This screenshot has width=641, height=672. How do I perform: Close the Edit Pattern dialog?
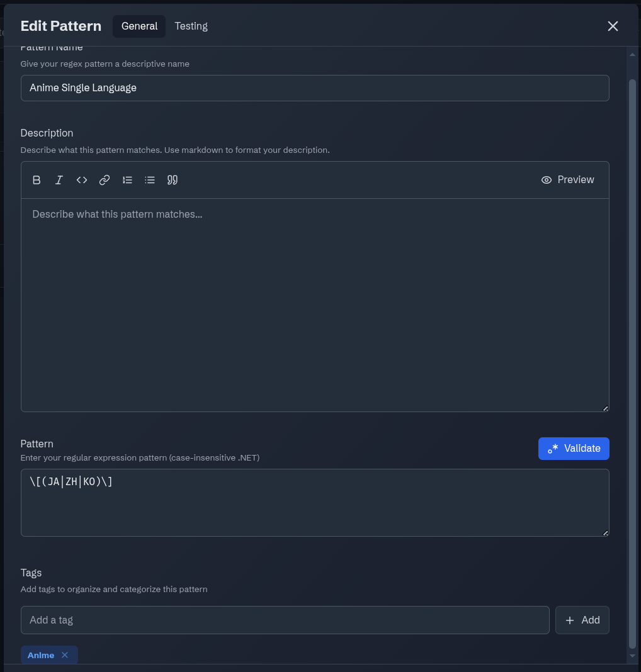[x=613, y=26]
